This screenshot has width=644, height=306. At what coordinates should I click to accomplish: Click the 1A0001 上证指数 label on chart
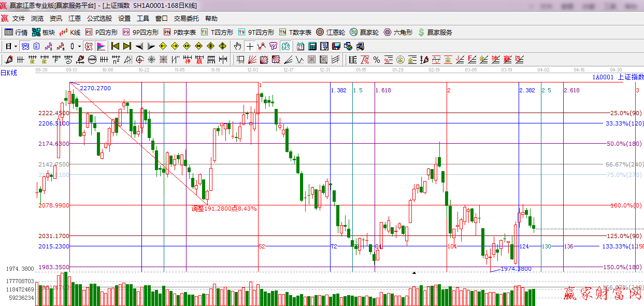tap(618, 77)
